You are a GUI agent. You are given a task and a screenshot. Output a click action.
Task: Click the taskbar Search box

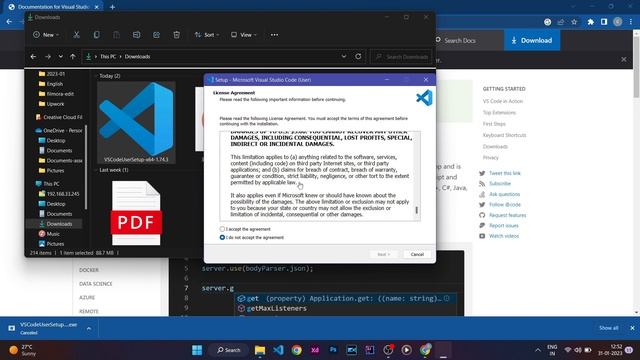[x=229, y=350]
